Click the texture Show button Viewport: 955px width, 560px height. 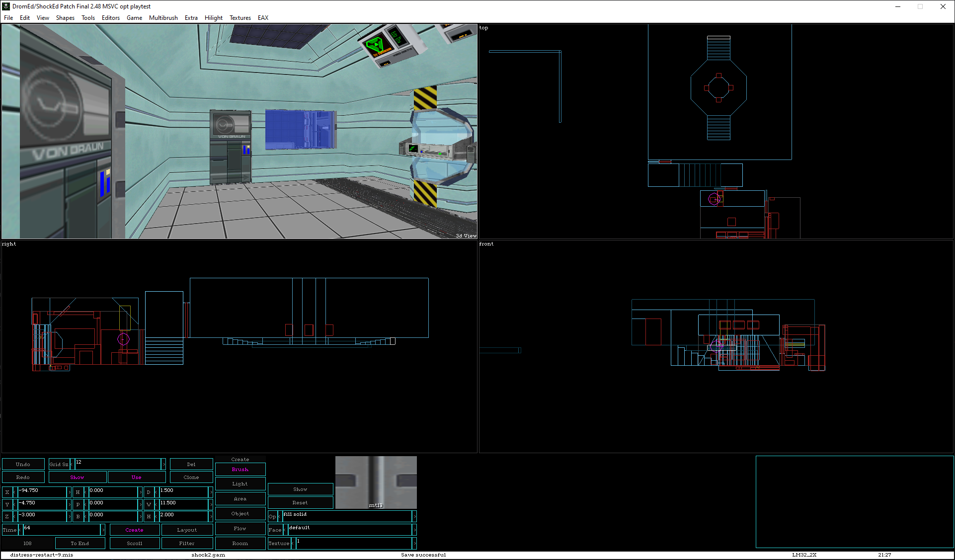coord(300,489)
